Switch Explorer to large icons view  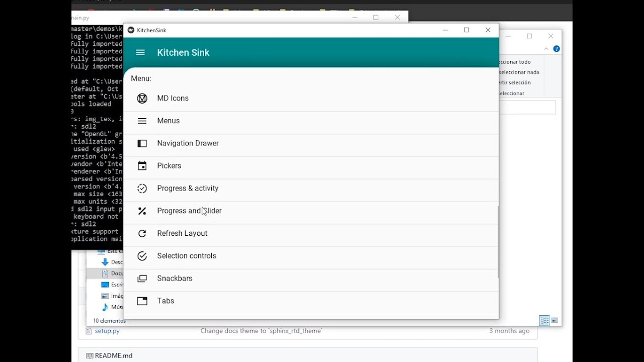click(x=554, y=320)
